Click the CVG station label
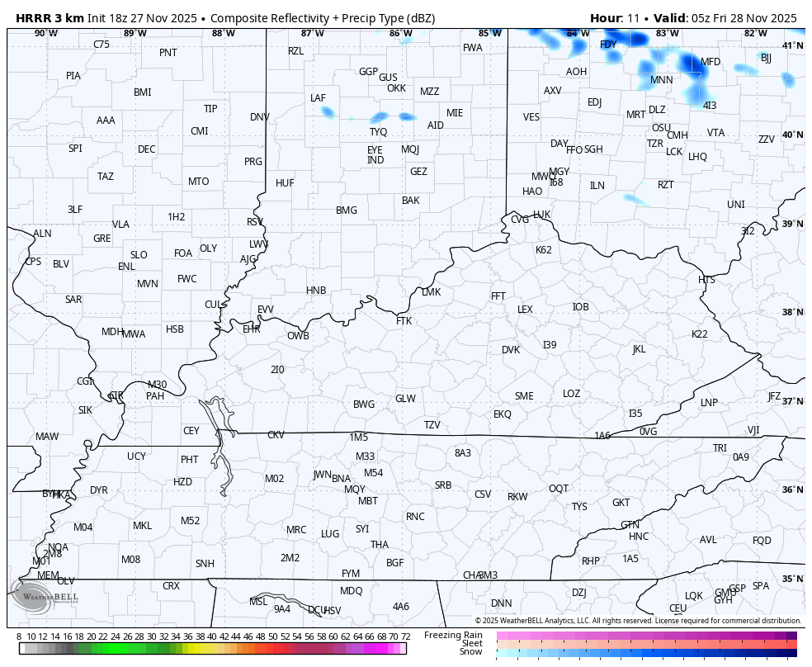 pyautogui.click(x=520, y=220)
